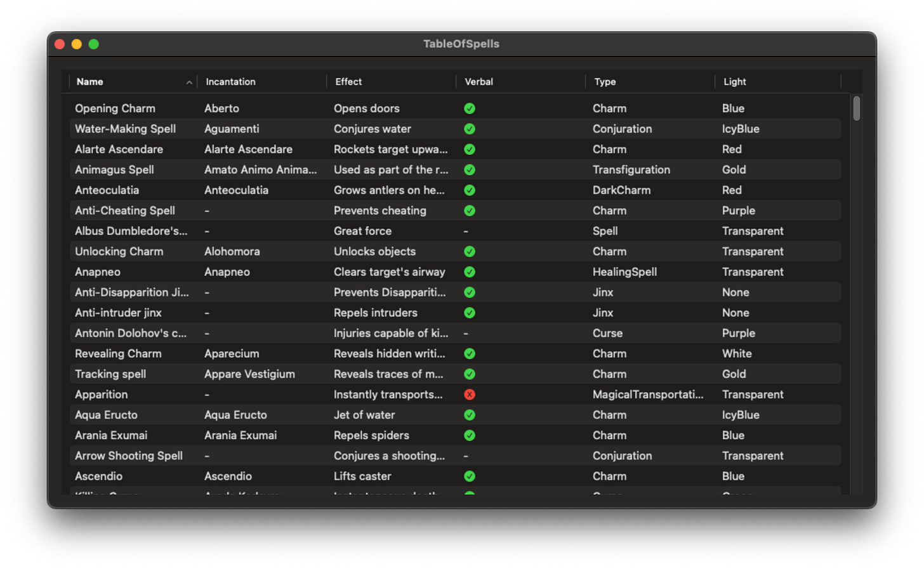The width and height of the screenshot is (924, 571).
Task: Click the verbal checkmark for Anti-intruder jinx
Action: (470, 313)
